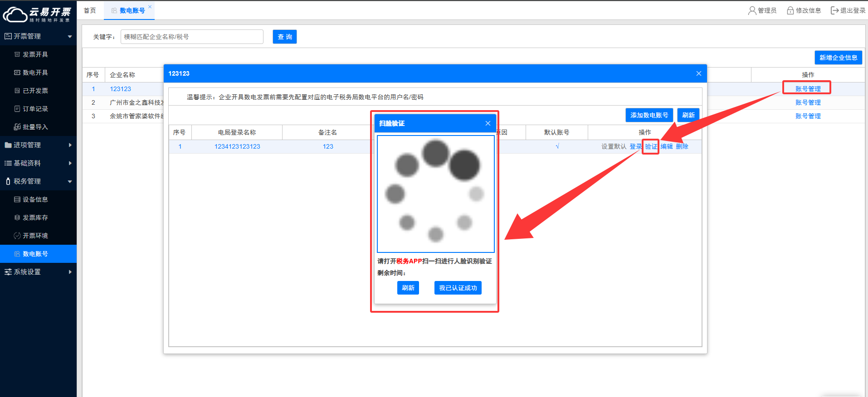The height and width of the screenshot is (397, 868).
Task: Switch to the 首页 tab
Action: point(90,10)
